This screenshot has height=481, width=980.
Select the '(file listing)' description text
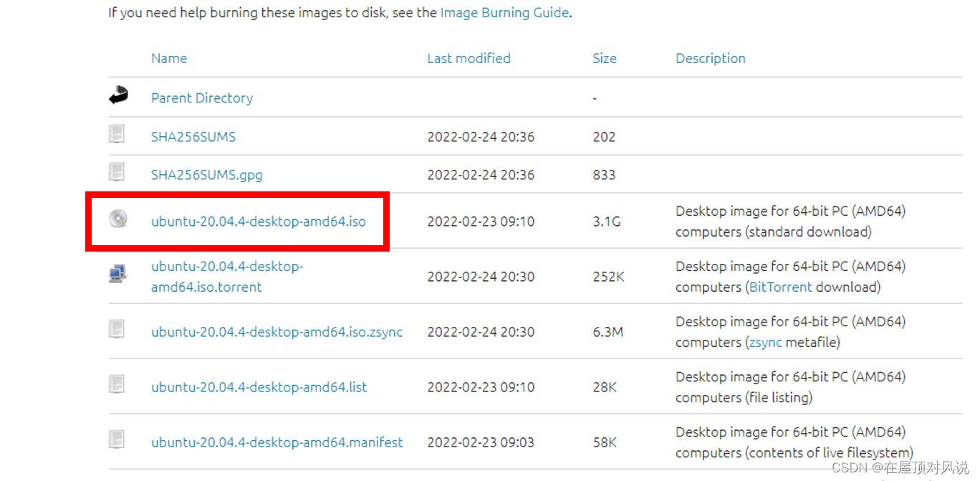779,398
